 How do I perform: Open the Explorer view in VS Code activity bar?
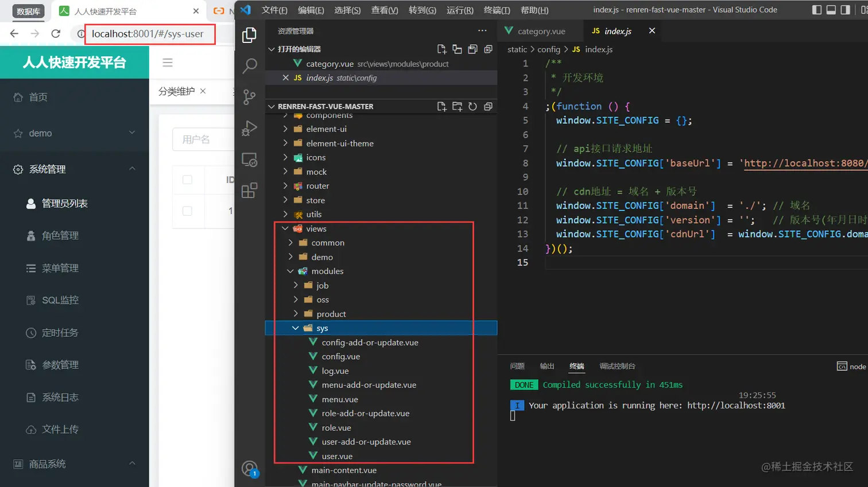point(249,36)
